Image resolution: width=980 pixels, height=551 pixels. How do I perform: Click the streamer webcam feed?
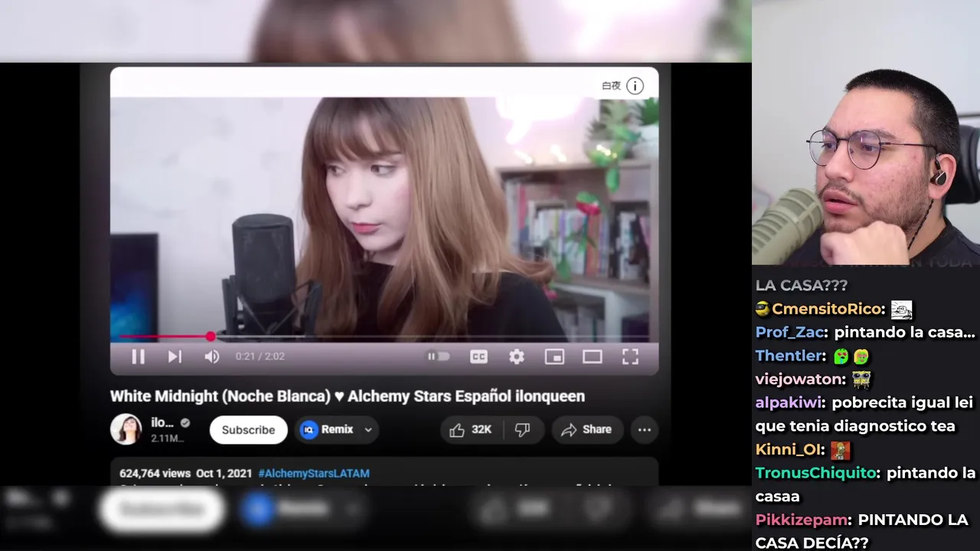866,133
